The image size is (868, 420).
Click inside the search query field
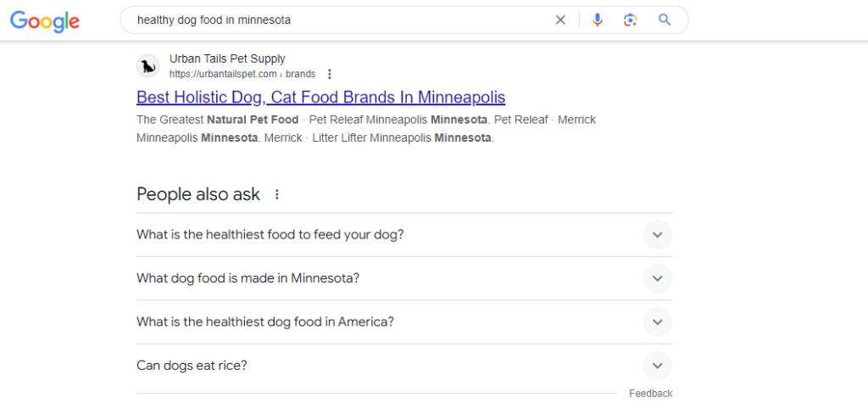(x=339, y=20)
